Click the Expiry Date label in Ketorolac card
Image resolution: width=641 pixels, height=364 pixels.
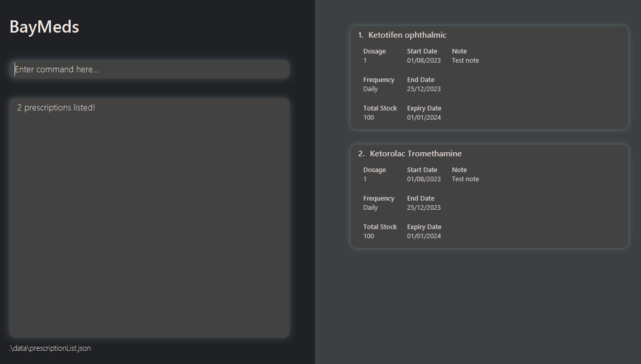point(424,227)
